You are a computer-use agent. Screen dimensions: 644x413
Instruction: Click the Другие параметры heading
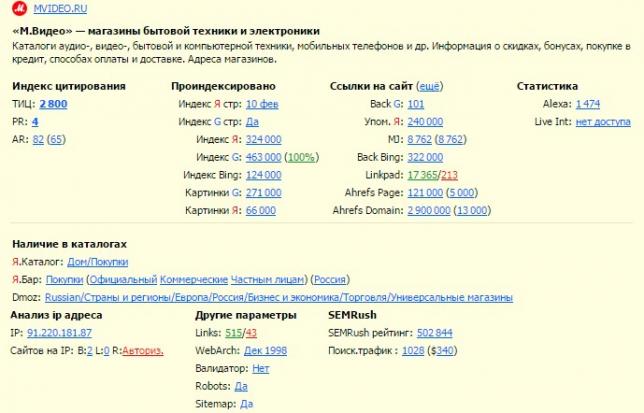coord(246,315)
